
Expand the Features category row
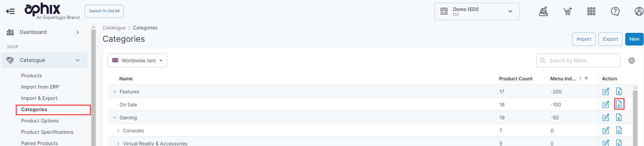[115, 92]
